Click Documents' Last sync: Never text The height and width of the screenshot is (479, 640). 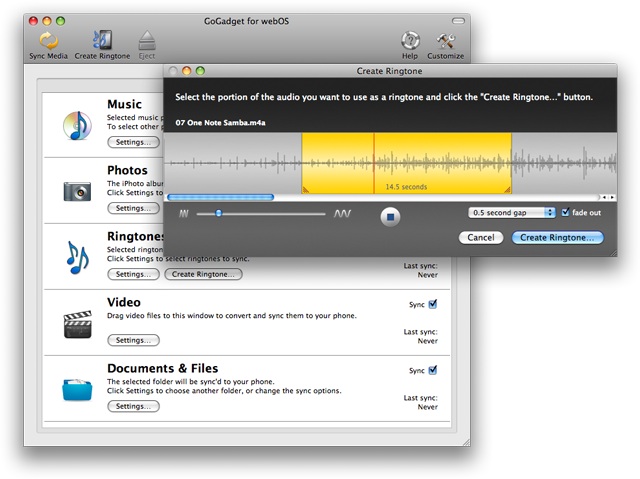coord(421,402)
